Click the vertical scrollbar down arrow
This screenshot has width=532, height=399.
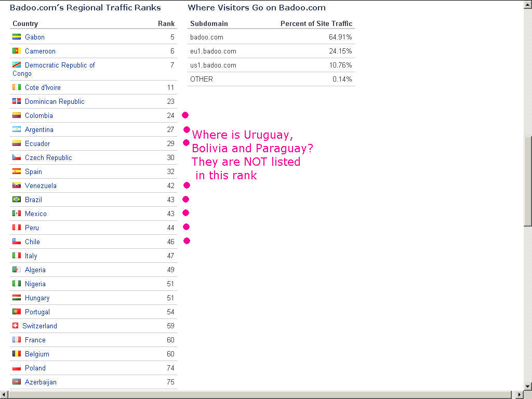pos(528,386)
